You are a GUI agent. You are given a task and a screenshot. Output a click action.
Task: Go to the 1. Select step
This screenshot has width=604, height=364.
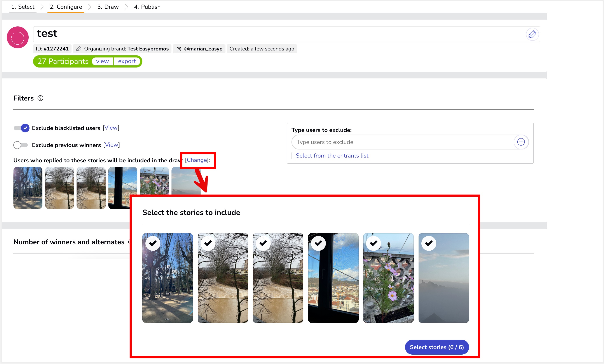click(x=23, y=7)
